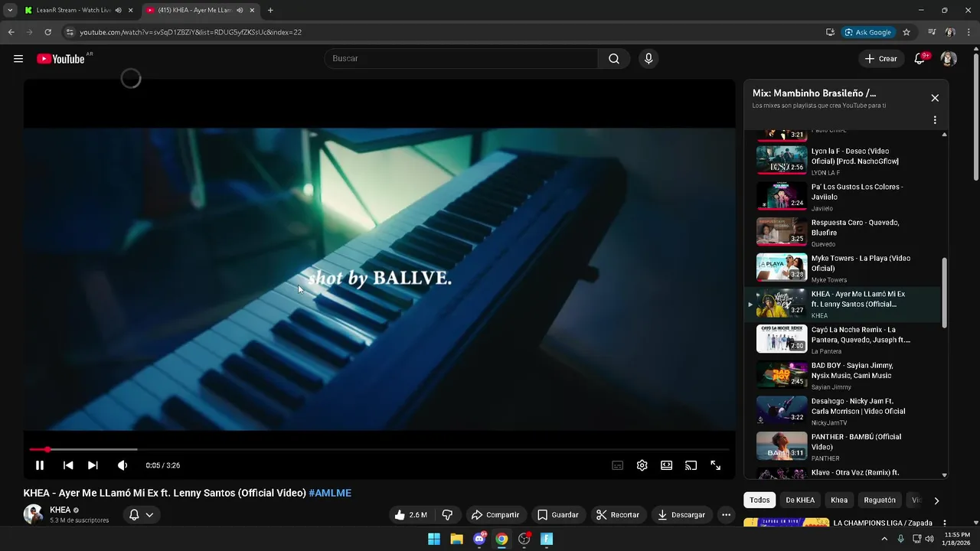The width and height of the screenshot is (980, 551).
Task: Save video with Guardar
Action: (558, 515)
